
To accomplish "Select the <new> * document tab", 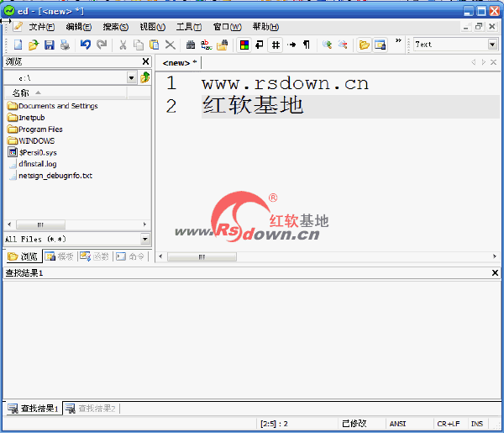I will pyautogui.click(x=180, y=63).
